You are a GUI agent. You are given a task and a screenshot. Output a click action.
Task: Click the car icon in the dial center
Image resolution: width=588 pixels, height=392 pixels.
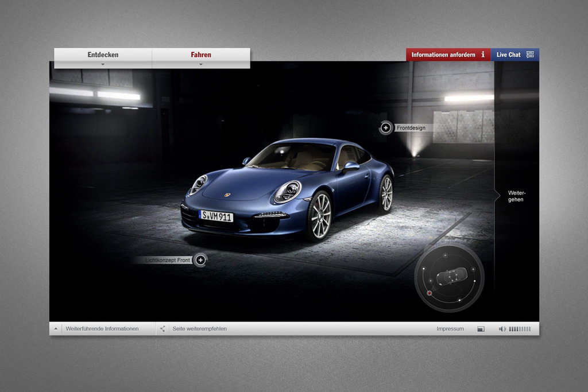451,276
